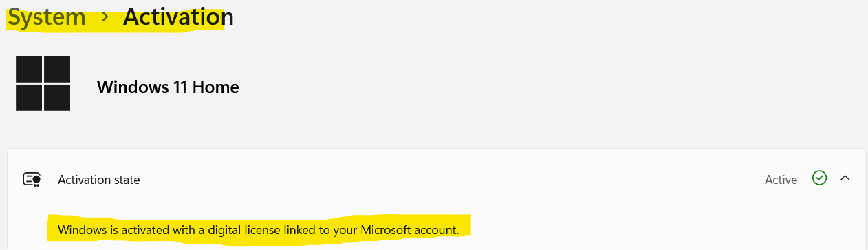Go back to System via breadcrumb
Viewport: 868px width, 250px height.
[x=47, y=17]
